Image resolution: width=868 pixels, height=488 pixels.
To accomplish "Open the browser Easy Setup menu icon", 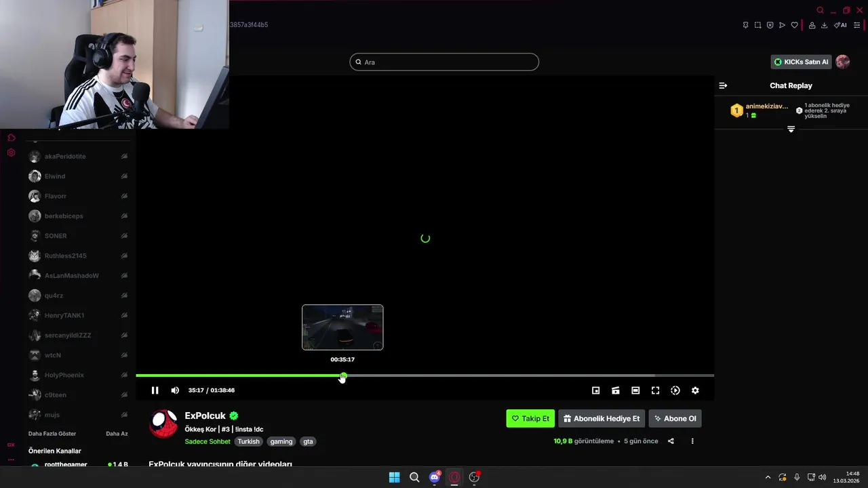I will [856, 25].
